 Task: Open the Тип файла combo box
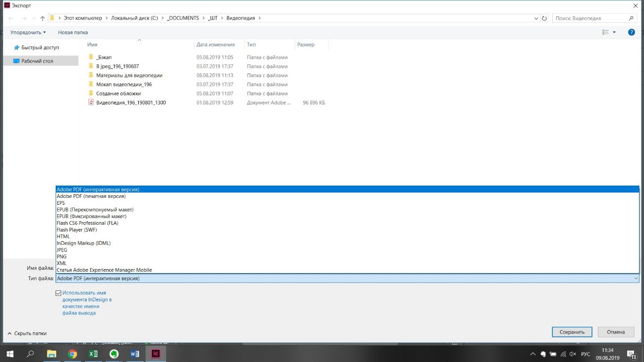coord(347,278)
